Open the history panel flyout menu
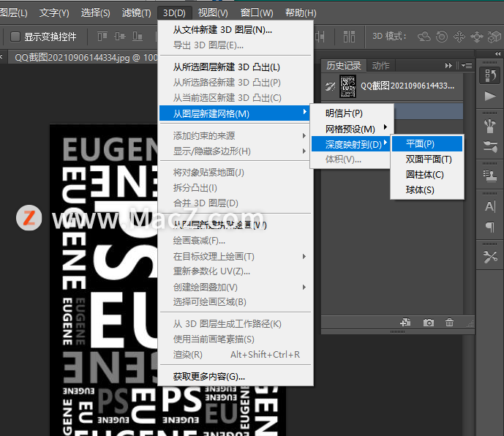Screen dimensions: 504x436 pyautogui.click(x=467, y=66)
